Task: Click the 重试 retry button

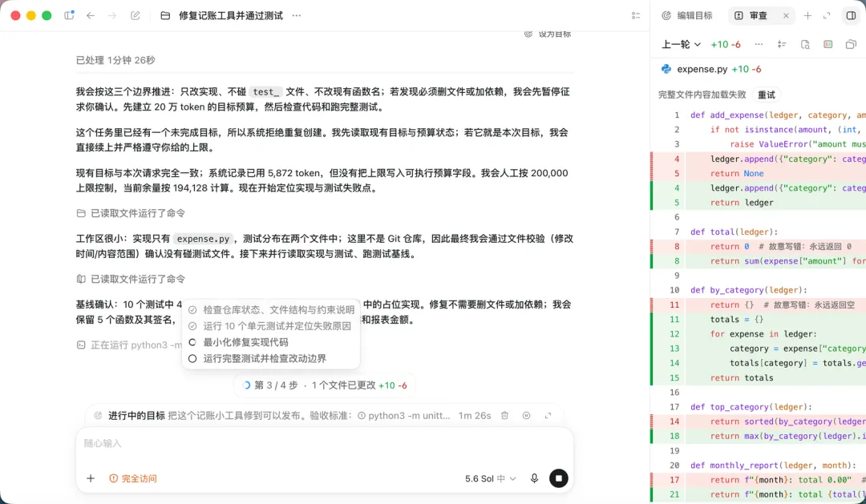Action: pos(766,95)
